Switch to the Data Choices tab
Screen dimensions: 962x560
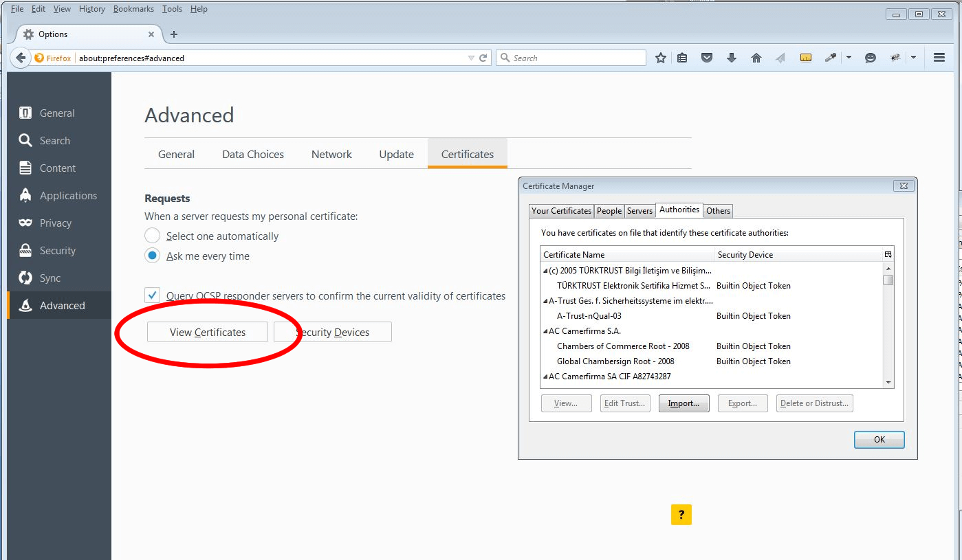pyautogui.click(x=253, y=155)
